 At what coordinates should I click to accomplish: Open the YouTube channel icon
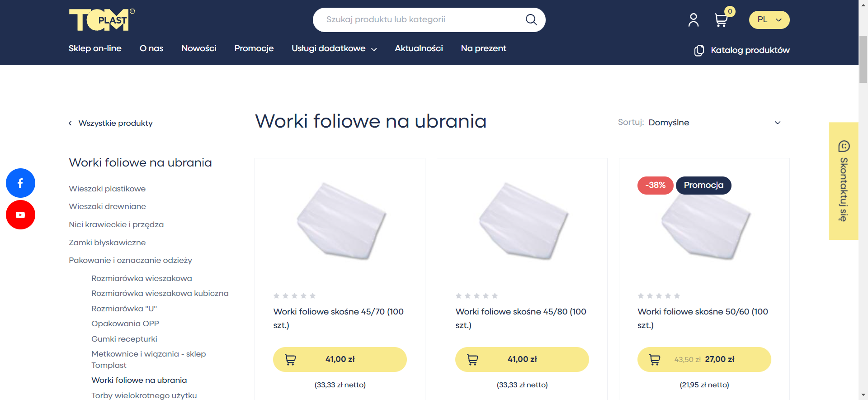pos(20,214)
